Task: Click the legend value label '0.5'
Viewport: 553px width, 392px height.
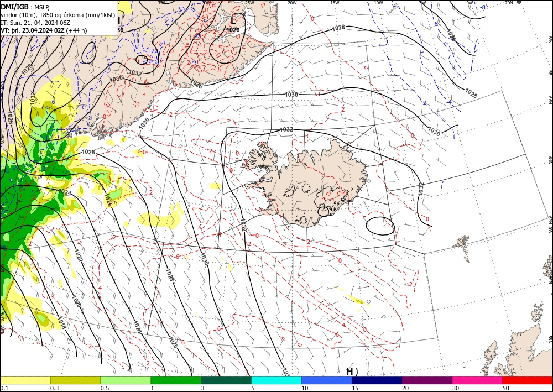Action: tap(105, 388)
